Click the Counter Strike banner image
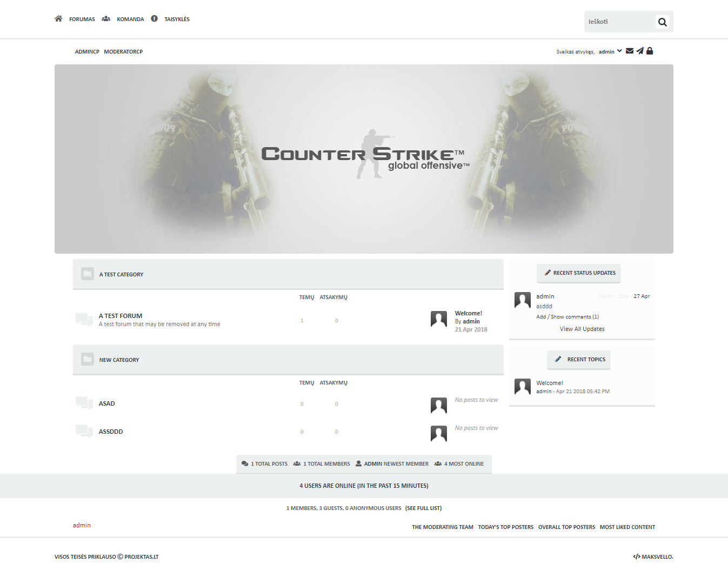 364,159
